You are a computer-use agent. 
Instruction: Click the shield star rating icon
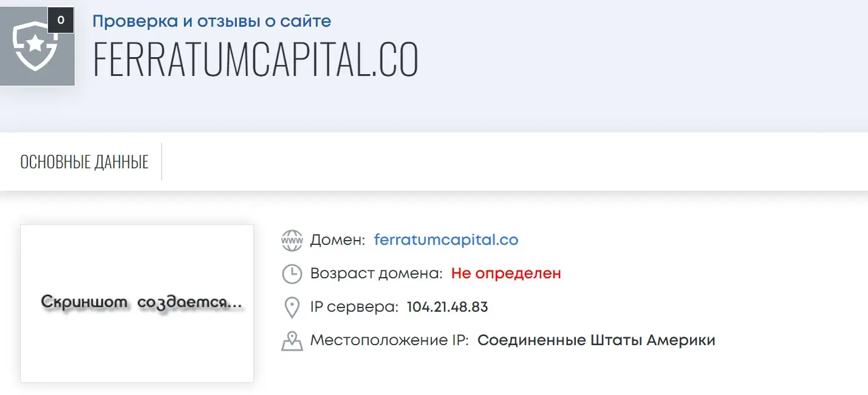click(36, 46)
